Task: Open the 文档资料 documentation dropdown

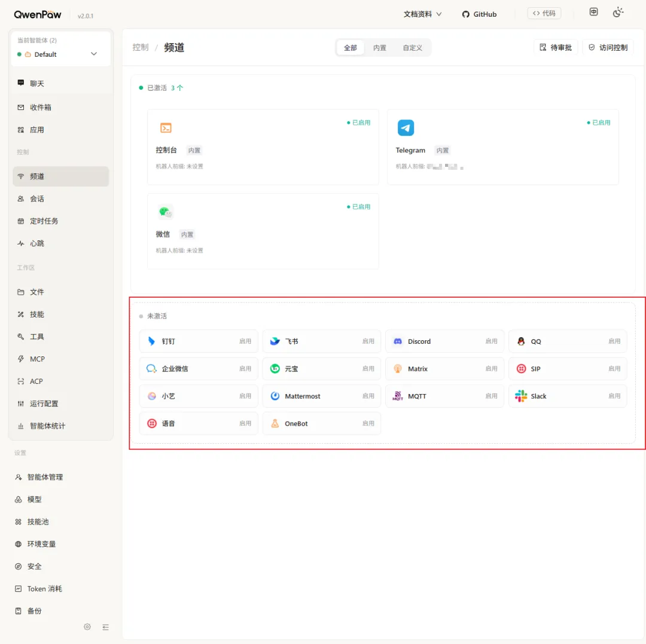Action: tap(422, 14)
